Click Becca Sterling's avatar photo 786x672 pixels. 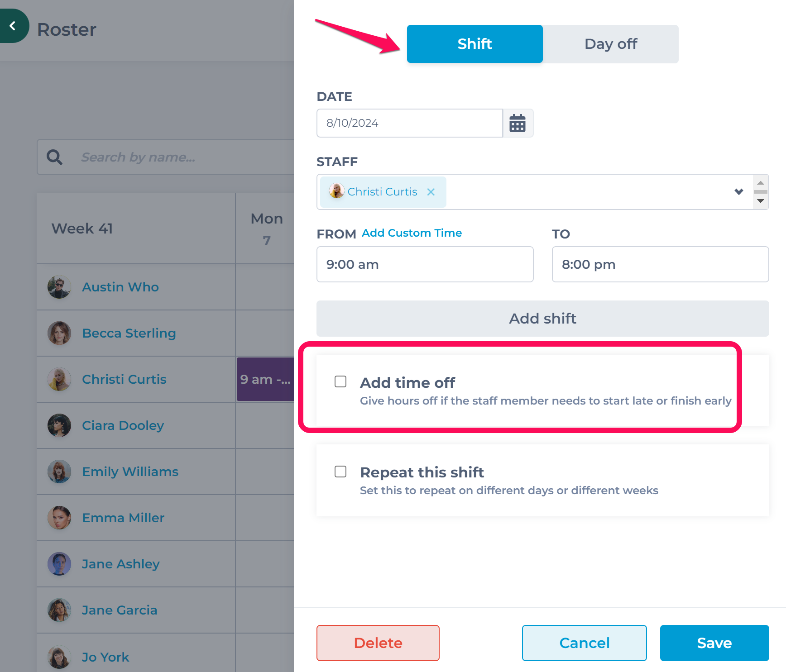click(x=59, y=333)
